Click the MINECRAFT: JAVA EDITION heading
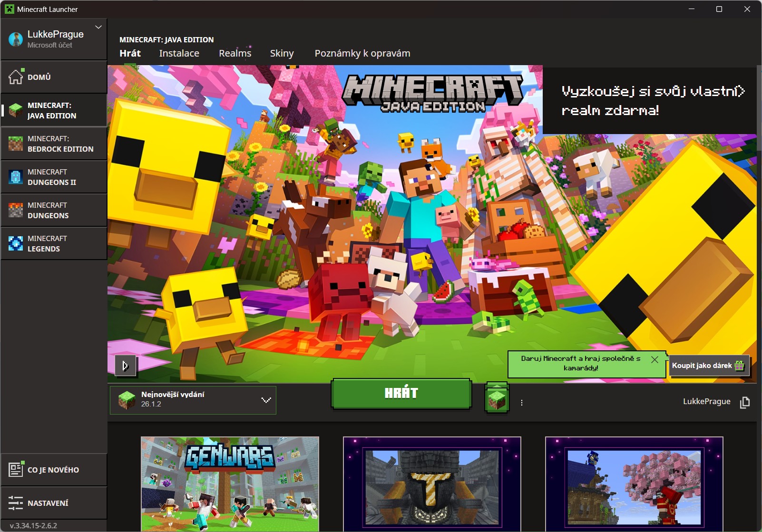762x532 pixels. point(166,39)
